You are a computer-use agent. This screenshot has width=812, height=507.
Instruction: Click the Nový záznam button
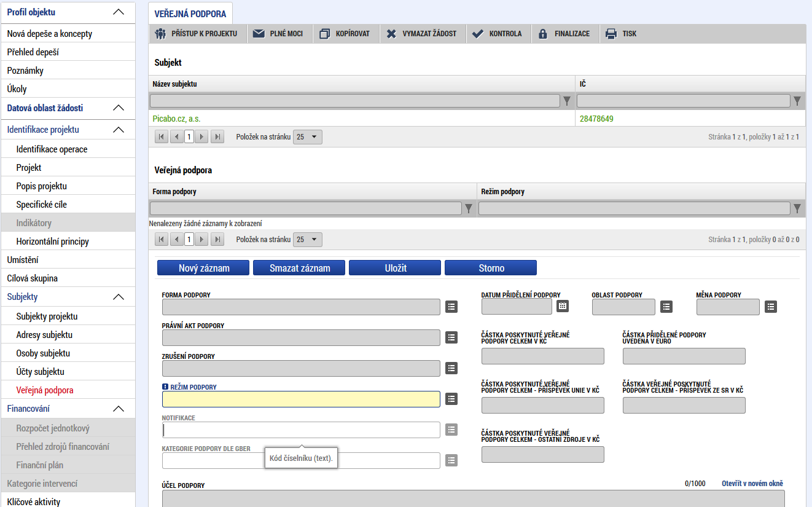click(203, 268)
